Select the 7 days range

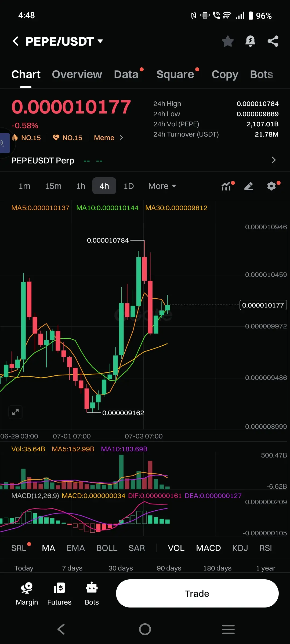[72, 568]
